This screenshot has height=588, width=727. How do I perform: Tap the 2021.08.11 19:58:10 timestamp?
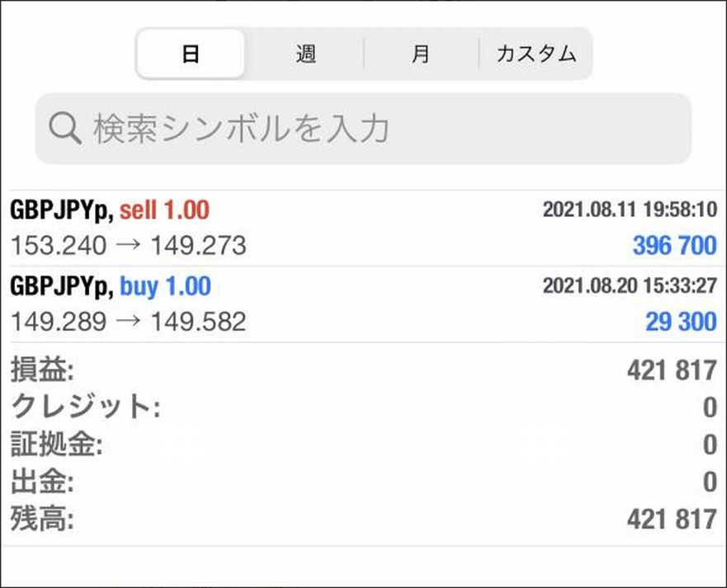coord(629,210)
